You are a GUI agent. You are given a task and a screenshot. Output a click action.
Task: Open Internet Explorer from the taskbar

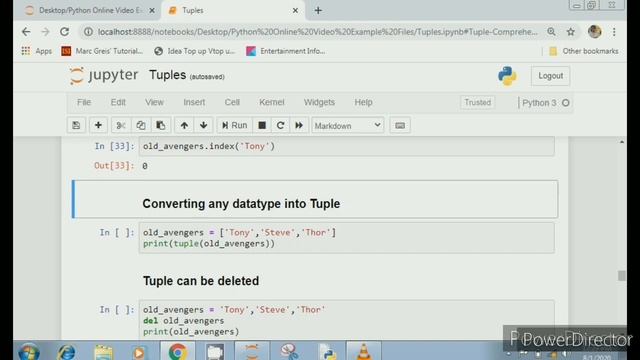coord(66,352)
